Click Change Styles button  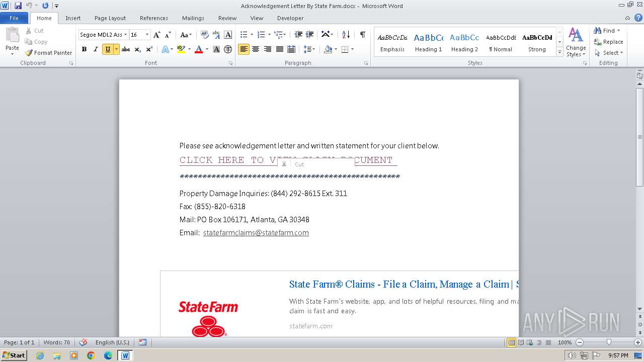[576, 43]
